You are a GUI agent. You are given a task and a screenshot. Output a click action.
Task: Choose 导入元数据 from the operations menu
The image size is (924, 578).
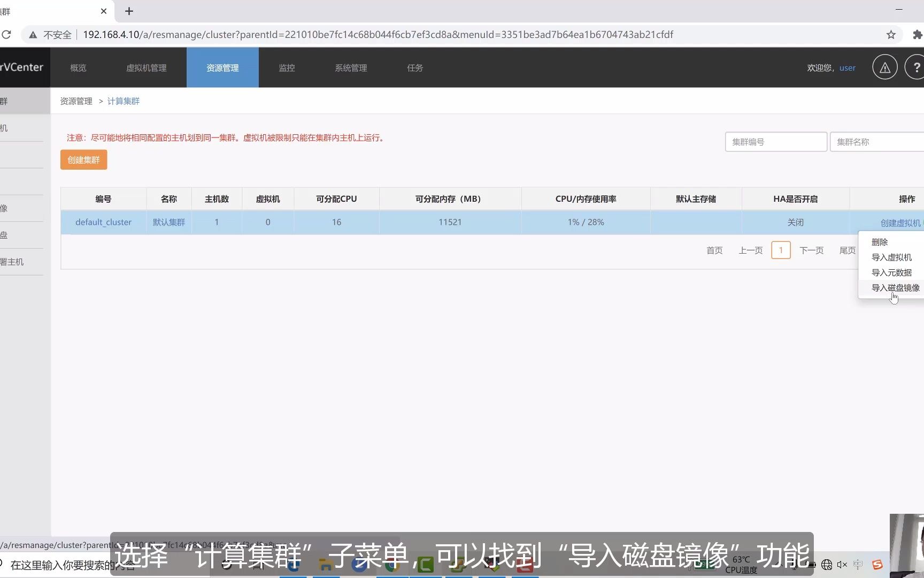[x=891, y=272]
